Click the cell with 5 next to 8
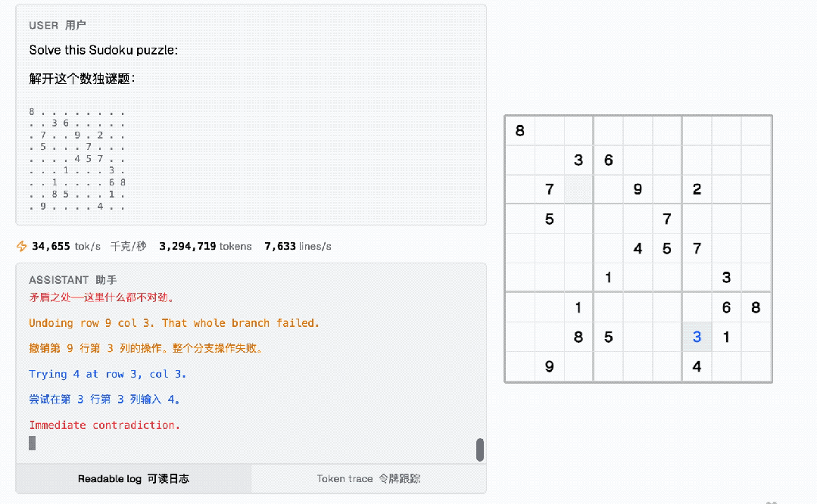The height and width of the screenshot is (504, 817). 608,336
